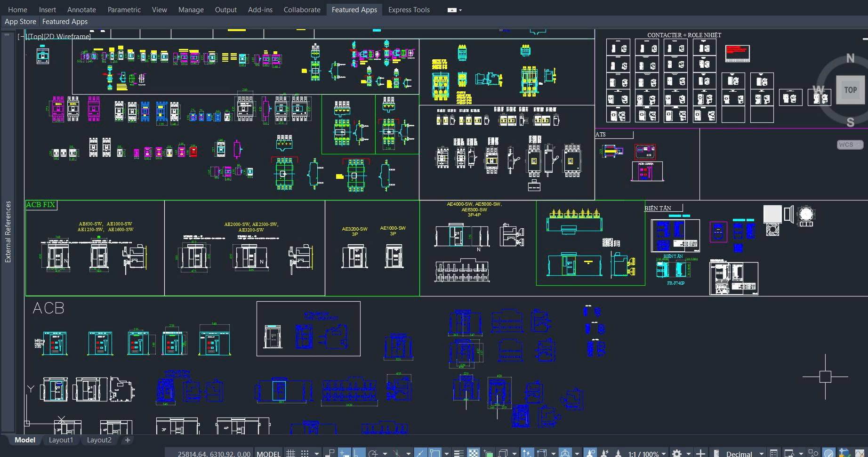Toggle lineweight display icon
868x457 pixels.
point(458,453)
